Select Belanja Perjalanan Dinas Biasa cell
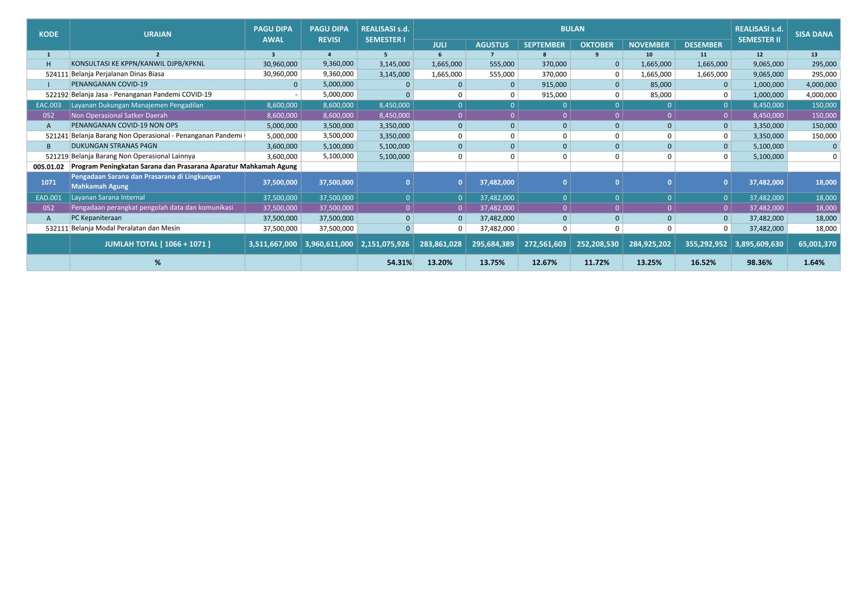This screenshot has height=614, width=868. pos(157,74)
